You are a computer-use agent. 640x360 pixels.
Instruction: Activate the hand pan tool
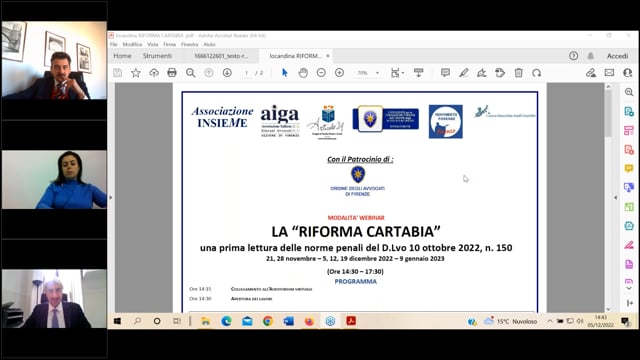point(303,73)
